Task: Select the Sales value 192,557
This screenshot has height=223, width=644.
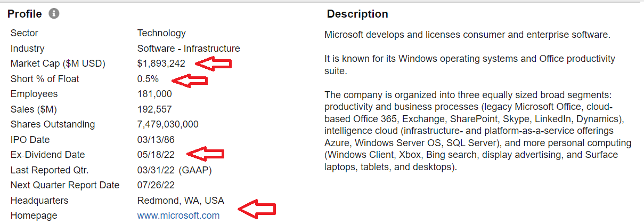Action: pyautogui.click(x=154, y=109)
